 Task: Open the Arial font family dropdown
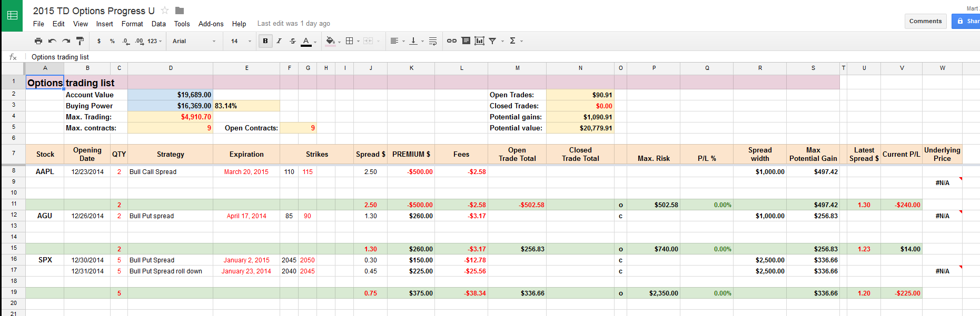pos(194,41)
